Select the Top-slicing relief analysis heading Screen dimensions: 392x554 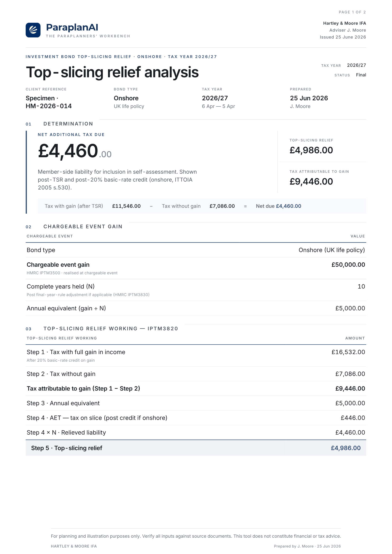tap(112, 72)
